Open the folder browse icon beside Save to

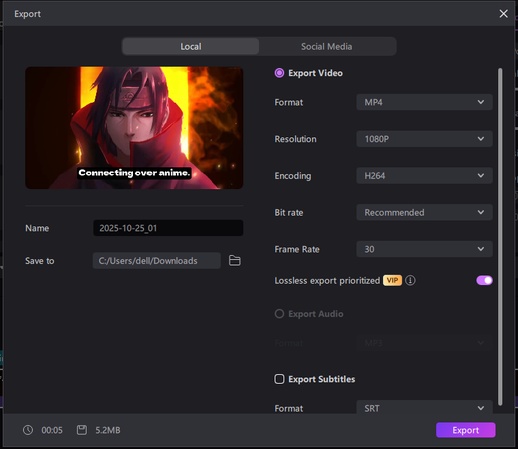235,260
